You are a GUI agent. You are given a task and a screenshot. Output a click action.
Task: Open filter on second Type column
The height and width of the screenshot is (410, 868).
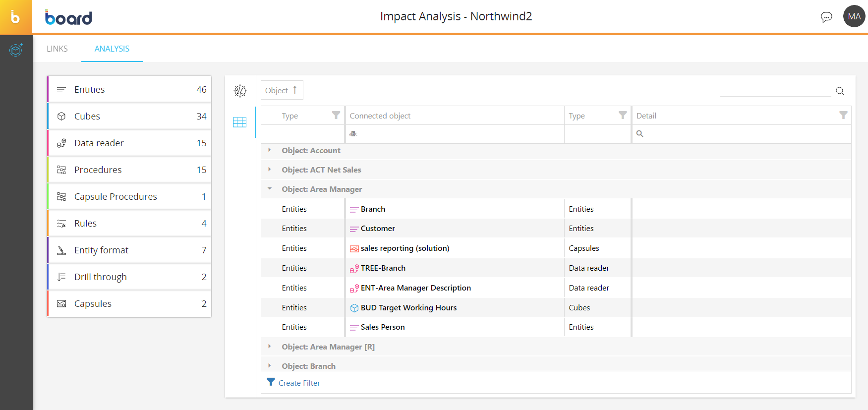coord(623,116)
